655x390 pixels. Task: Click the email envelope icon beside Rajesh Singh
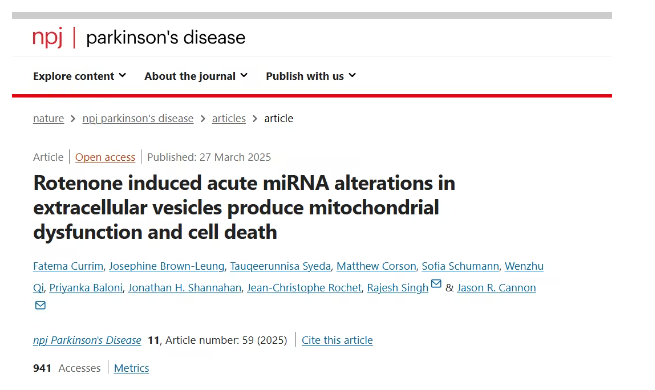(x=436, y=284)
